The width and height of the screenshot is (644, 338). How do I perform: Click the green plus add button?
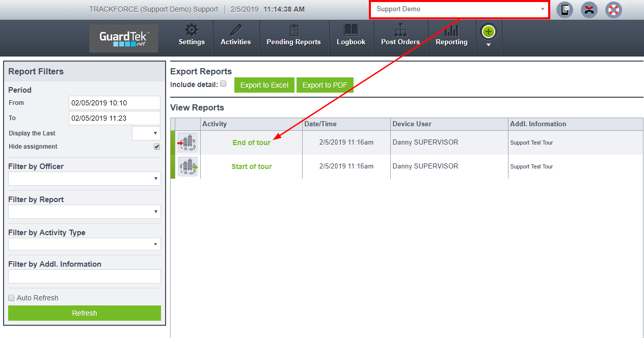[x=488, y=32]
